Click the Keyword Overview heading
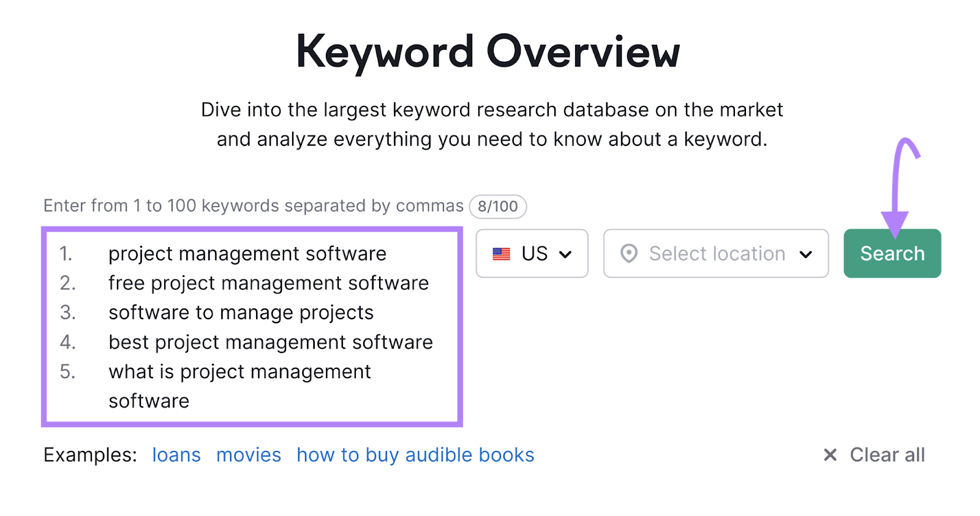This screenshot has height=516, width=980. [x=488, y=52]
